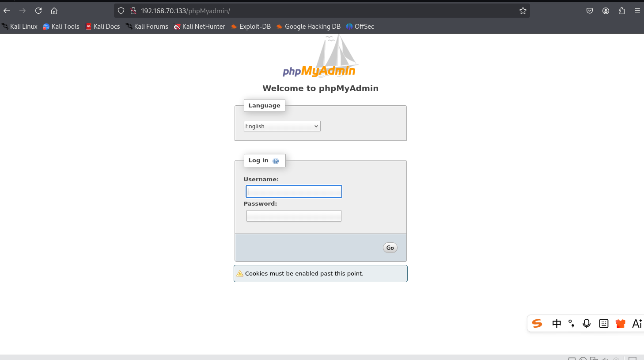Open the browser home page
The width and height of the screenshot is (644, 360).
click(54, 11)
